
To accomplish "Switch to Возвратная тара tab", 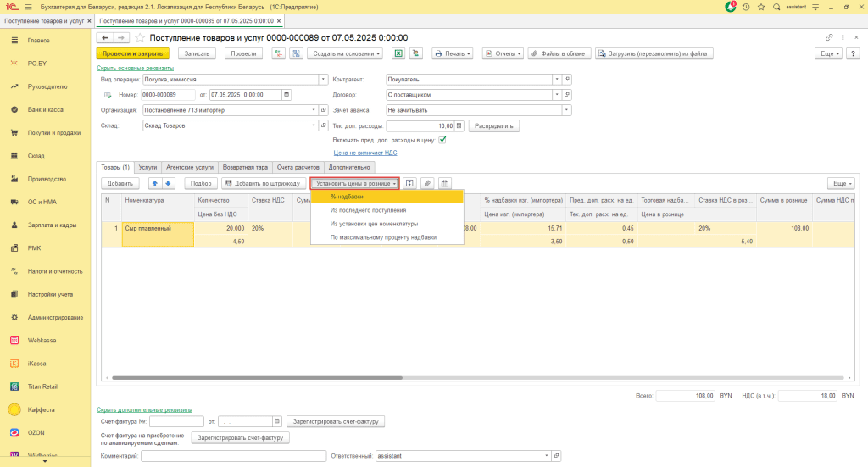I will coord(245,167).
